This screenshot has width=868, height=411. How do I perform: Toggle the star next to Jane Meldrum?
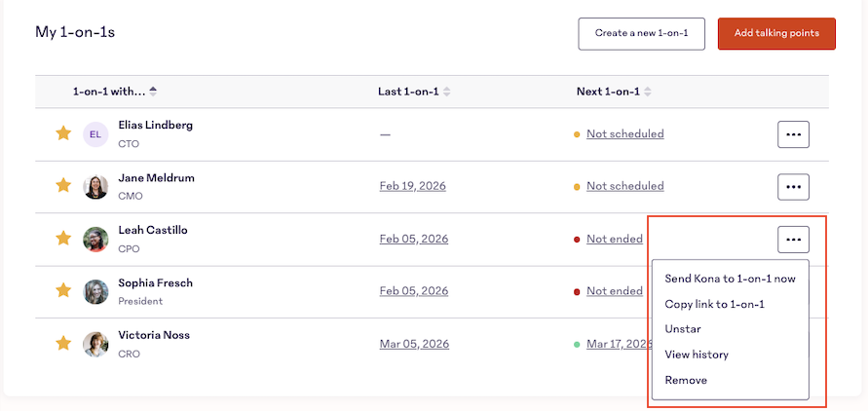63,185
